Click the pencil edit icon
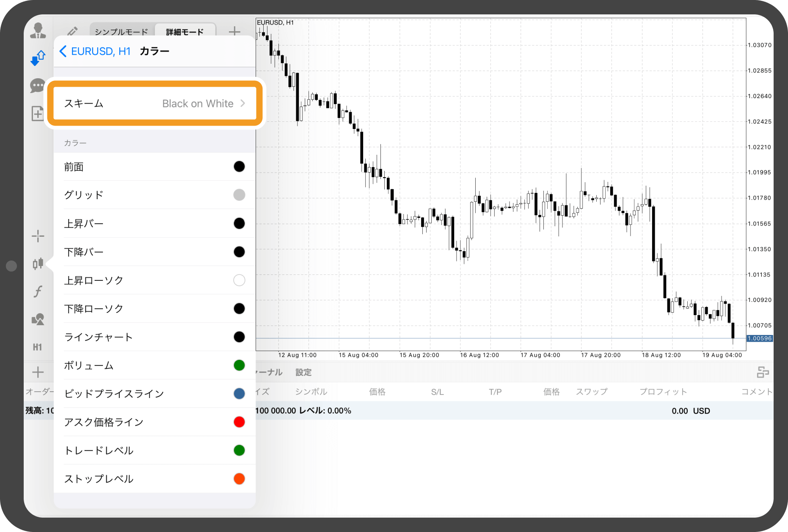This screenshot has width=788, height=532. (x=72, y=32)
